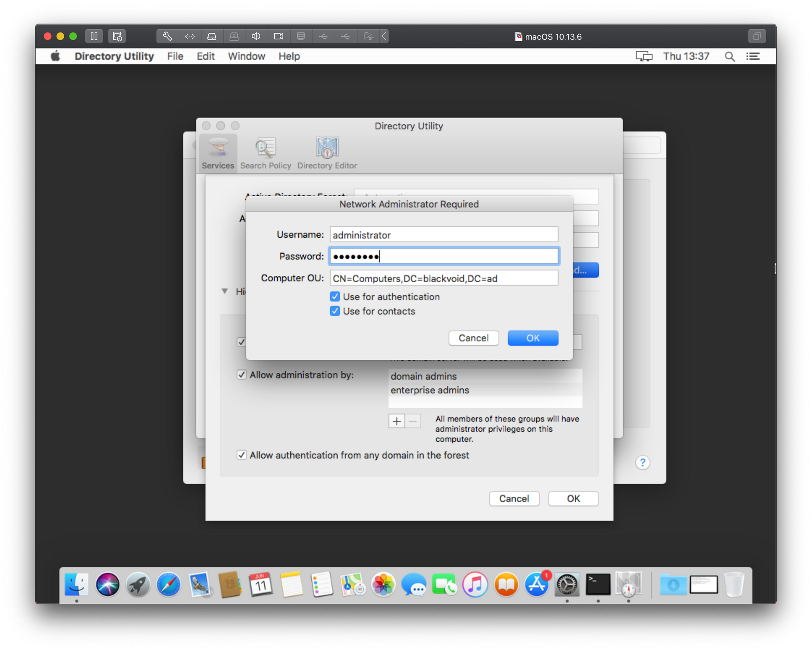The width and height of the screenshot is (812, 651).
Task: Open the Window menu
Action: pyautogui.click(x=246, y=56)
